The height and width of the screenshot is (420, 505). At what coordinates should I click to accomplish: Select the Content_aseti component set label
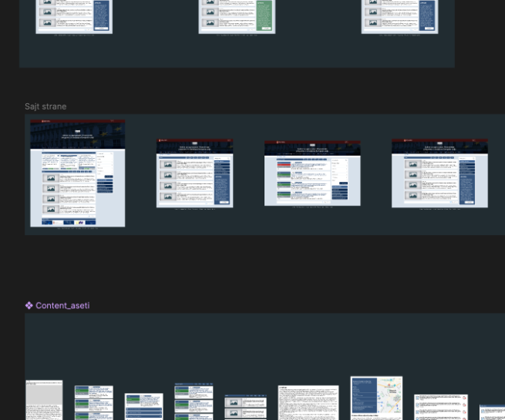[62, 306]
